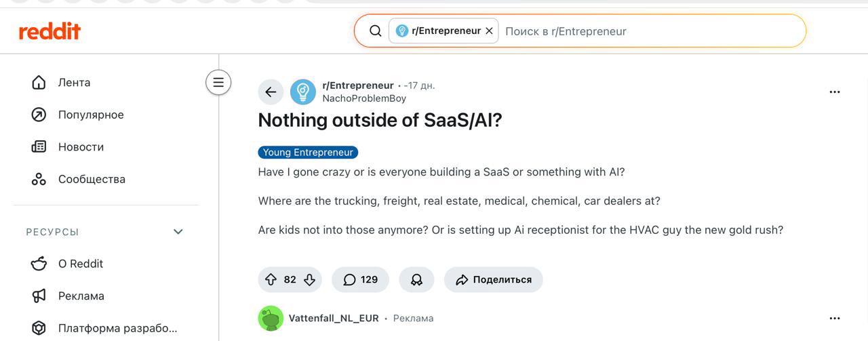Screen dimensions: 868x341
Task: Open post options three-dot menu
Action: click(x=835, y=92)
